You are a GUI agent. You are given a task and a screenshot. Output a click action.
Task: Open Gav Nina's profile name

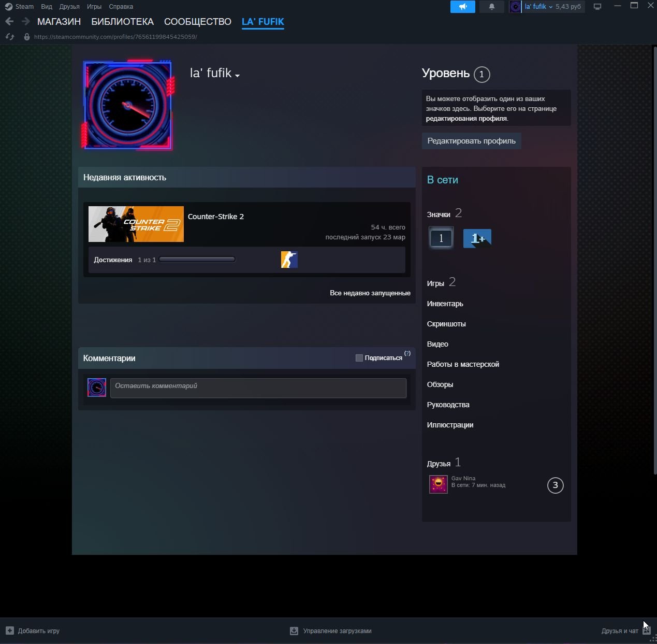tap(463, 478)
